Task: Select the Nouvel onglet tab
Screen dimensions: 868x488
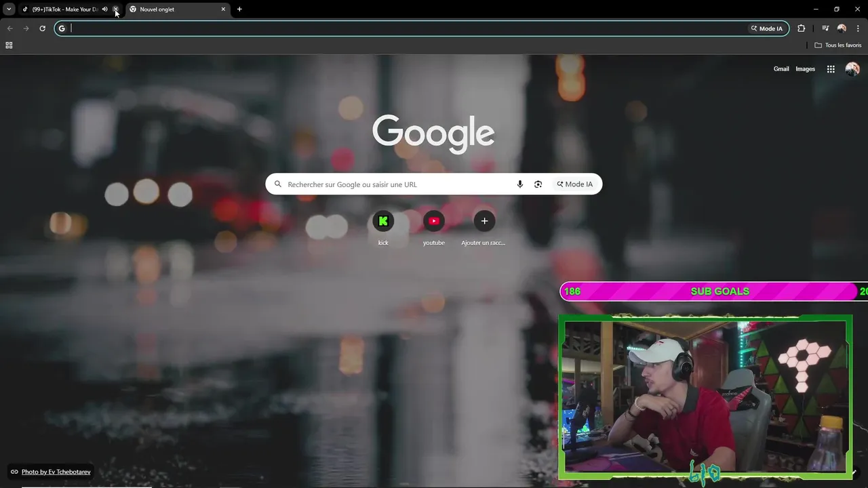Action: (x=178, y=9)
